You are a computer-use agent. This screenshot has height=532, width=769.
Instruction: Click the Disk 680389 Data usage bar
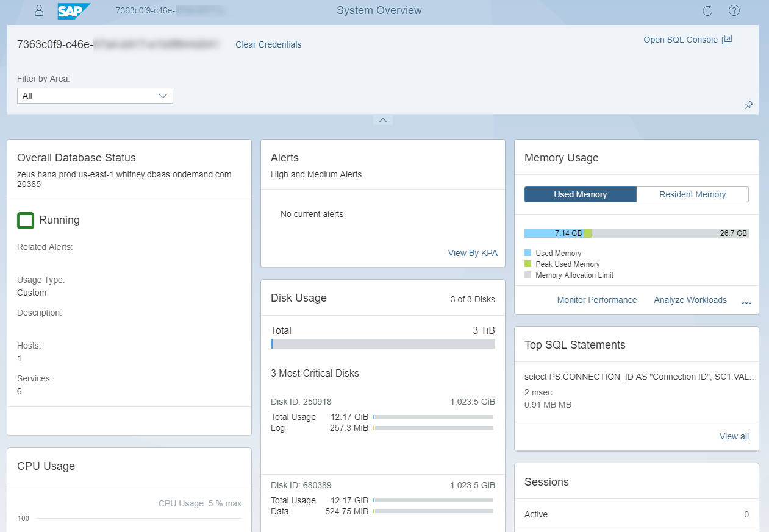point(433,511)
